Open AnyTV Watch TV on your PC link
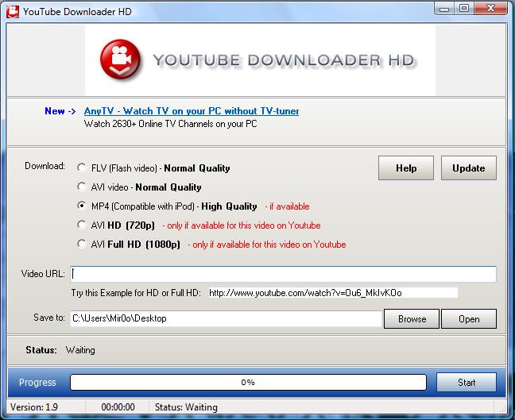515x420 pixels. click(192, 111)
